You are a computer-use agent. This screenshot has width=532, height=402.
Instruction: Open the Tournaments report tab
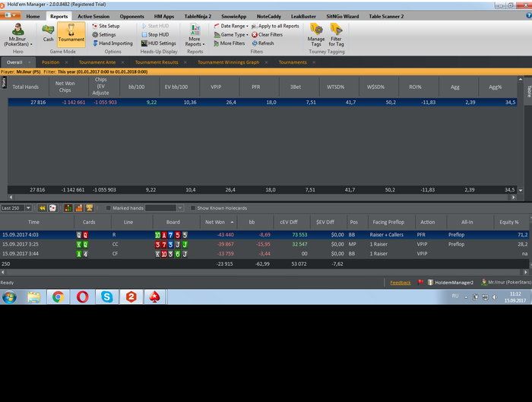point(293,62)
